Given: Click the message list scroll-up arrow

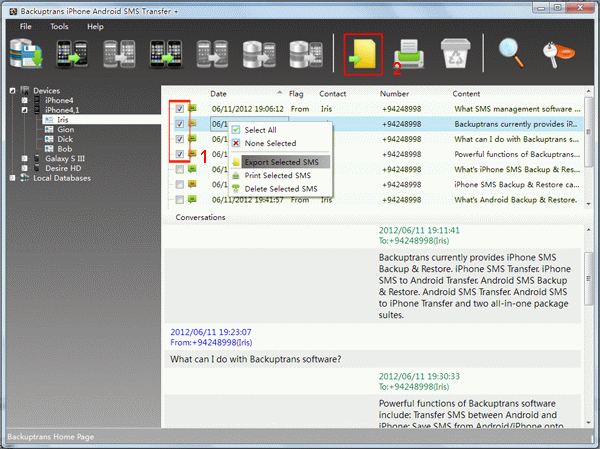Looking at the screenshot, I should point(588,91).
